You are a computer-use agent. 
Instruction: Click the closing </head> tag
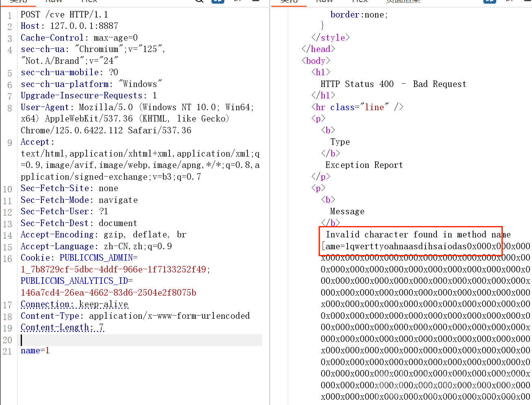[x=318, y=49]
